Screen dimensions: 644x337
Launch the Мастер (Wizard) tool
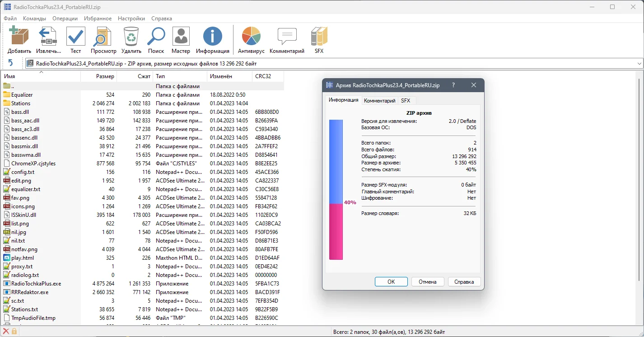[181, 37]
